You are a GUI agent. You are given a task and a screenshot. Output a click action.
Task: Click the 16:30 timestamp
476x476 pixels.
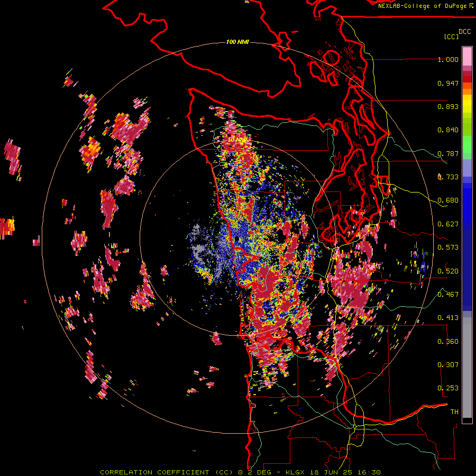[369, 472]
